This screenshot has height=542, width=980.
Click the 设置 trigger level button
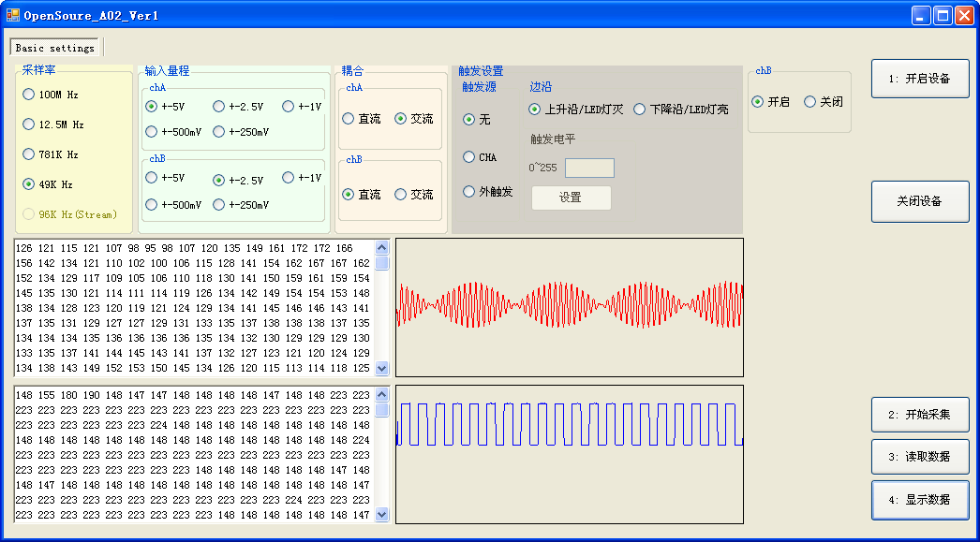coord(572,198)
